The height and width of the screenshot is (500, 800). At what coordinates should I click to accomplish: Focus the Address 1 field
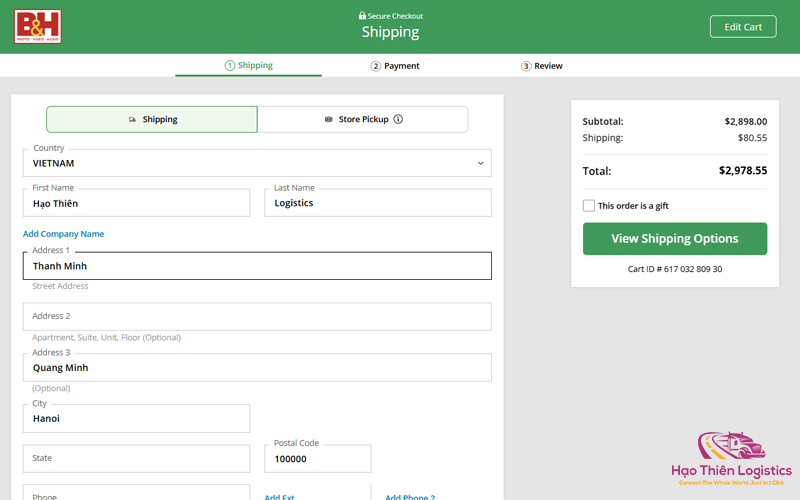pos(257,266)
